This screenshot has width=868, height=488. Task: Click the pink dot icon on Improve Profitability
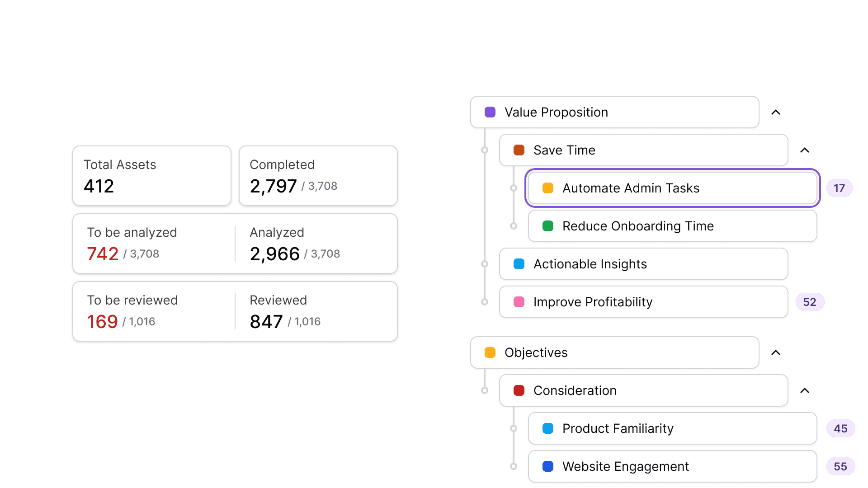(x=519, y=302)
